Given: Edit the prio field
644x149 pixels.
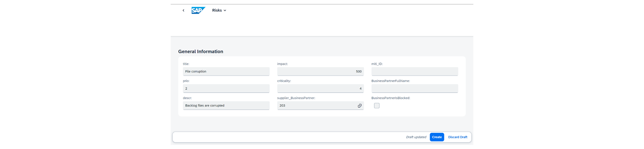Looking at the screenshot, I should coord(226,89).
